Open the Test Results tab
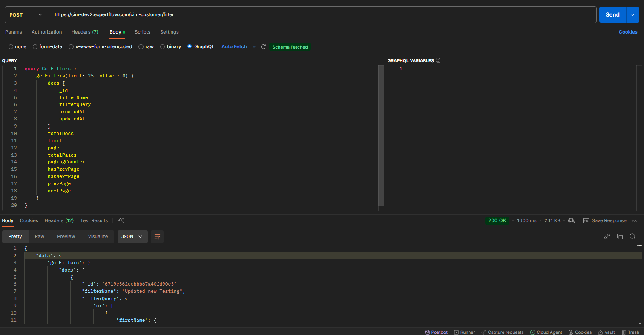The height and width of the screenshot is (335, 644). (x=94, y=220)
